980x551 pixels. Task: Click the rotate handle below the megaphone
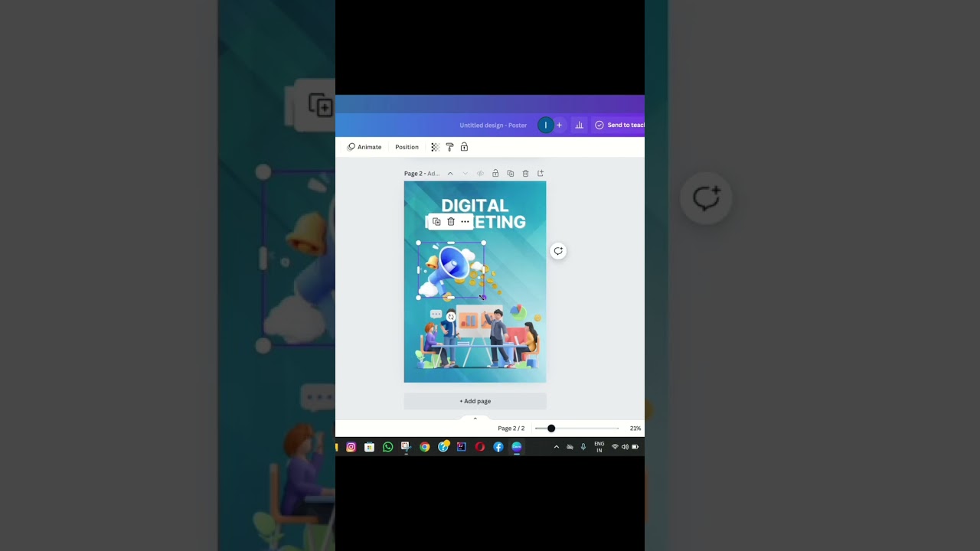(x=451, y=317)
